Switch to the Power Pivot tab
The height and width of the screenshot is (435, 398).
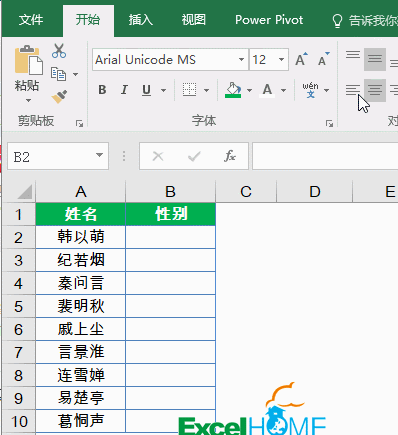269,20
